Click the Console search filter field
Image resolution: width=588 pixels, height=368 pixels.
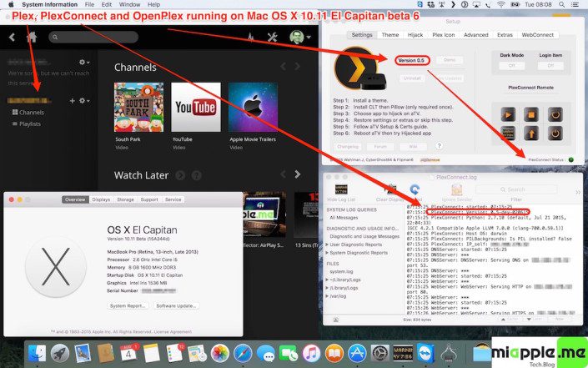(x=516, y=189)
